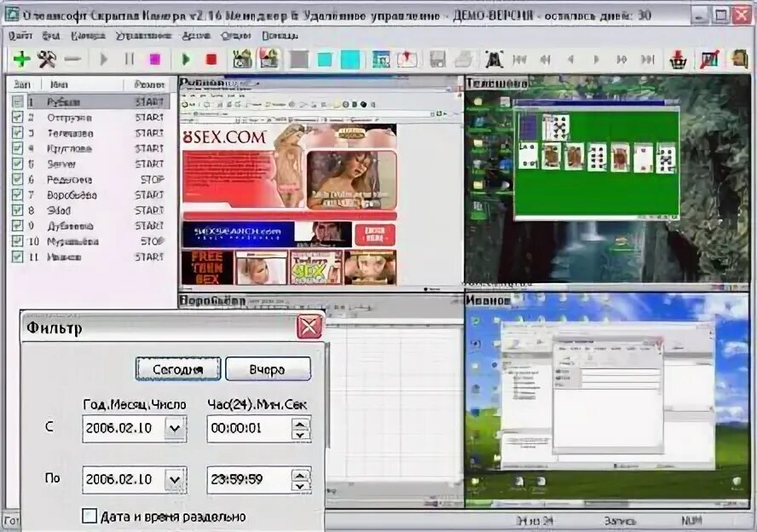Toggle checkbox for camera row 4

(17, 148)
